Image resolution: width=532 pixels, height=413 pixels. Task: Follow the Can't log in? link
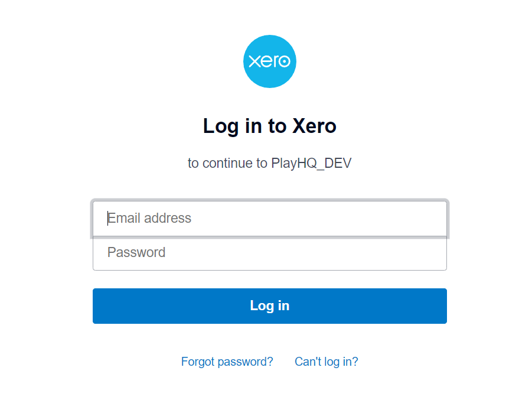[x=326, y=362]
